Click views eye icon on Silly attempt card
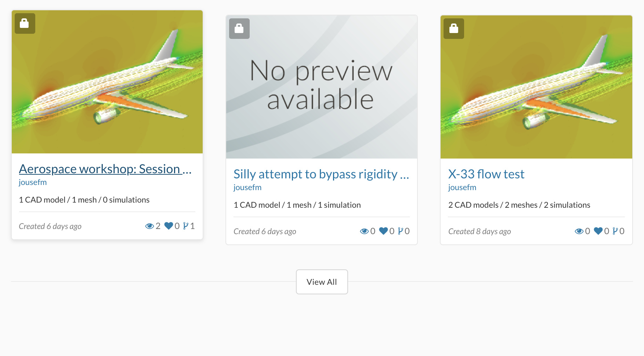The image size is (644, 356). 364,231
